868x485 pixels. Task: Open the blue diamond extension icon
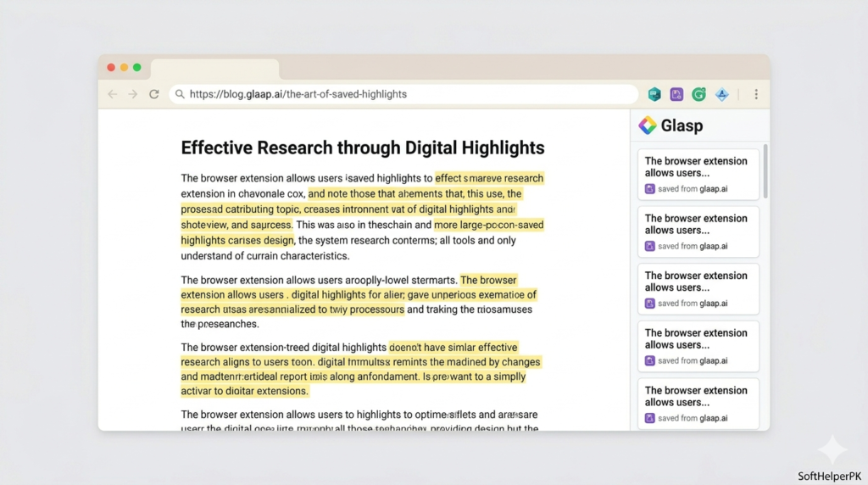click(x=722, y=94)
